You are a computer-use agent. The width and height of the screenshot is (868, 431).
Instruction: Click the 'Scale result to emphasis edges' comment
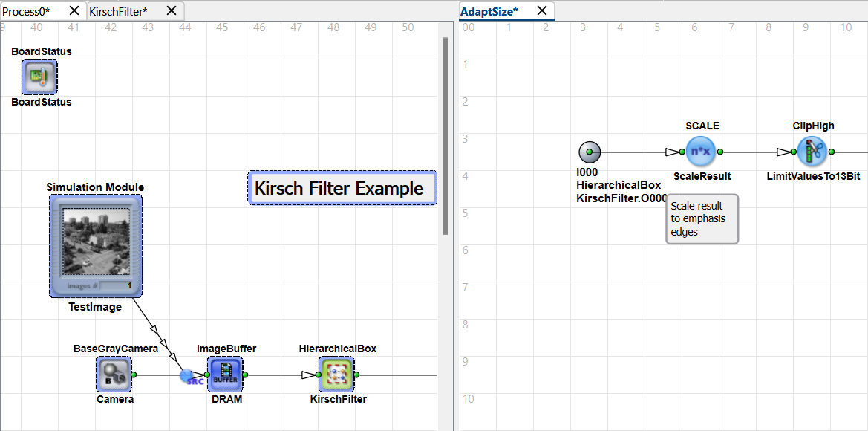pyautogui.click(x=702, y=218)
